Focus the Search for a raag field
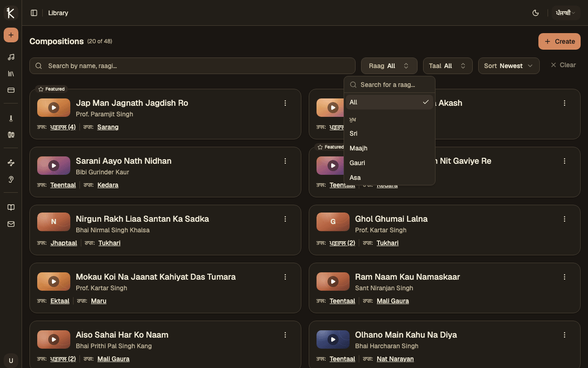 point(390,85)
